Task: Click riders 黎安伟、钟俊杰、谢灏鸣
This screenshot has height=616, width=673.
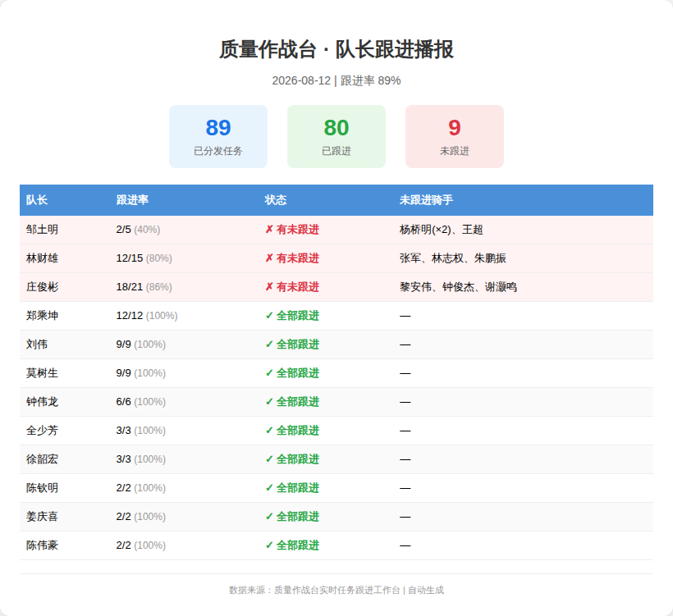Action: [458, 287]
